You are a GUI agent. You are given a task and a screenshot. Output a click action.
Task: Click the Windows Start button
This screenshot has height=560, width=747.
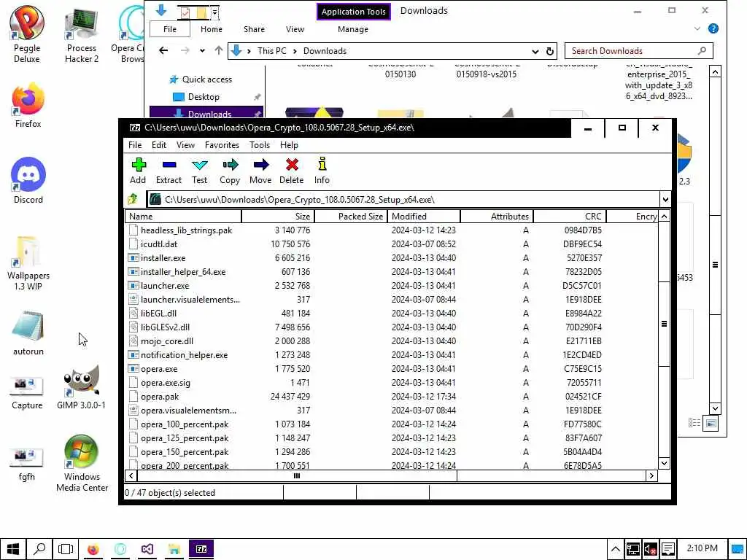[13, 549]
